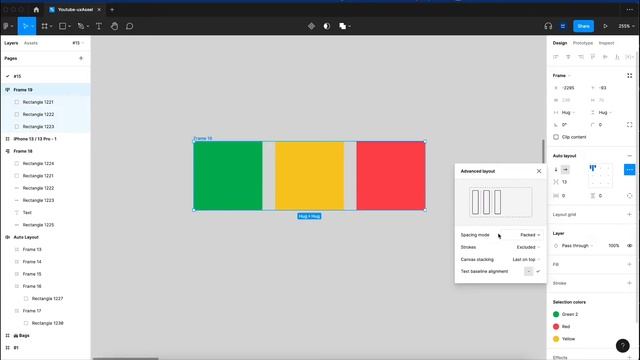Select the Youtube-uxAxxel file tab
This screenshot has width=640, height=360.
click(75, 9)
